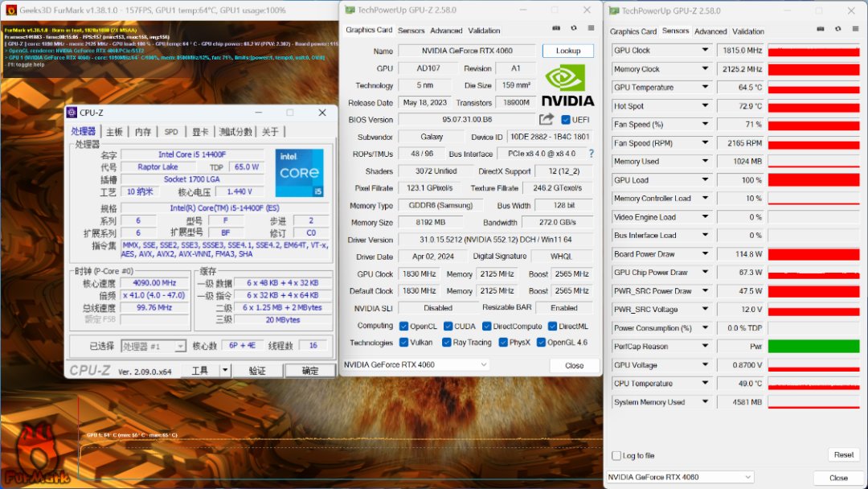This screenshot has height=489, width=868.
Task: Click the CPU-Z validate button (验证)
Action: (x=257, y=371)
